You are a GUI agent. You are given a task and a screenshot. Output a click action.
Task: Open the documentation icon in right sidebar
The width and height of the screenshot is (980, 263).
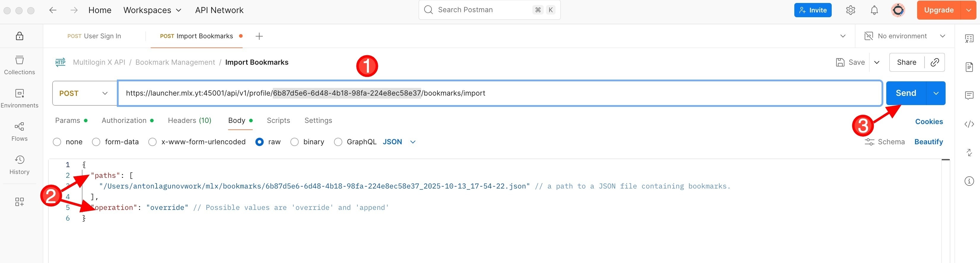click(969, 67)
